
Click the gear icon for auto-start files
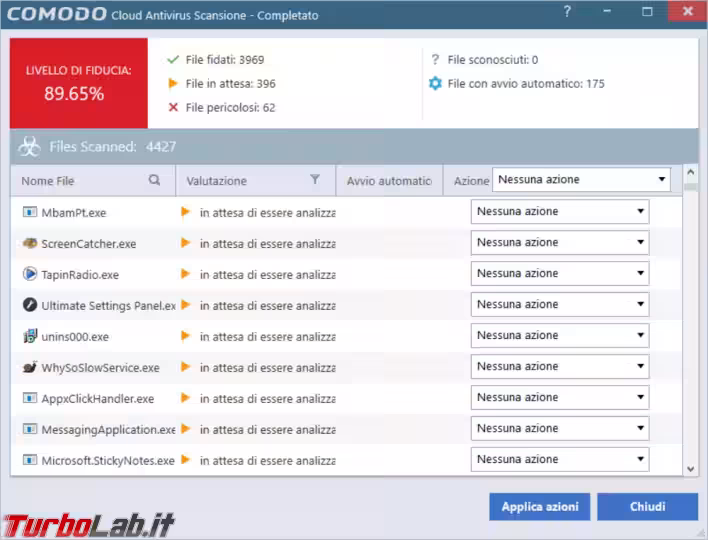[435, 84]
